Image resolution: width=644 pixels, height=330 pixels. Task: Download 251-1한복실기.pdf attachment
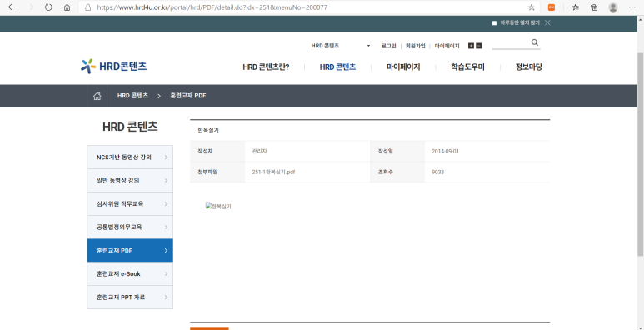pyautogui.click(x=273, y=172)
